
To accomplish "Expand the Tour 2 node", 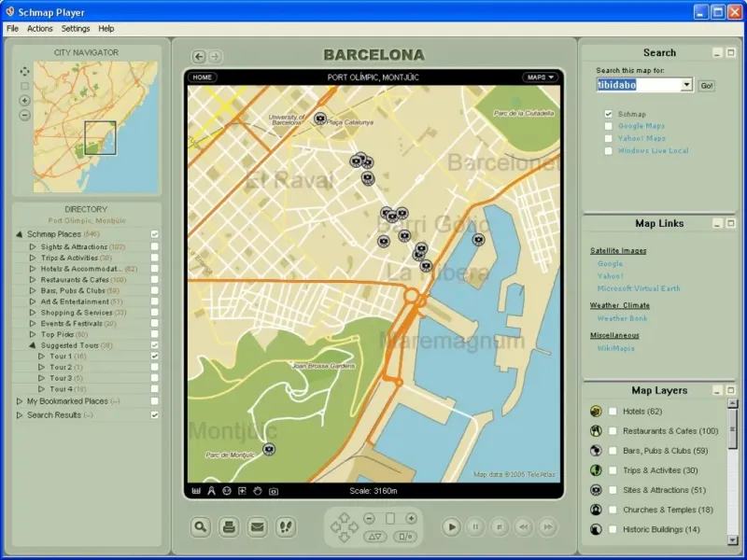I will (x=41, y=367).
